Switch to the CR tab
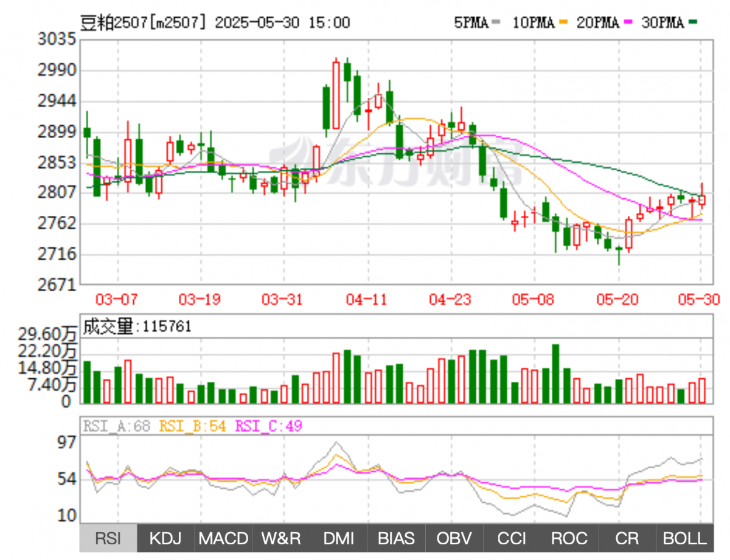The image size is (730, 560). (627, 538)
